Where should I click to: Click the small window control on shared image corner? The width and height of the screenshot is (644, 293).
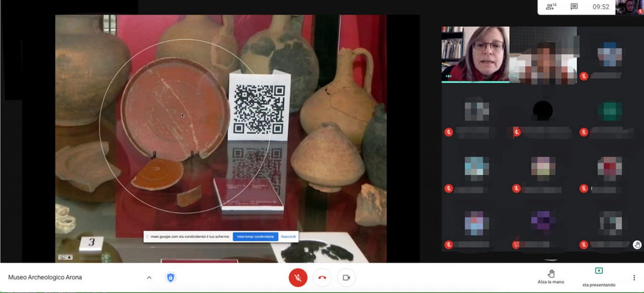65,257
